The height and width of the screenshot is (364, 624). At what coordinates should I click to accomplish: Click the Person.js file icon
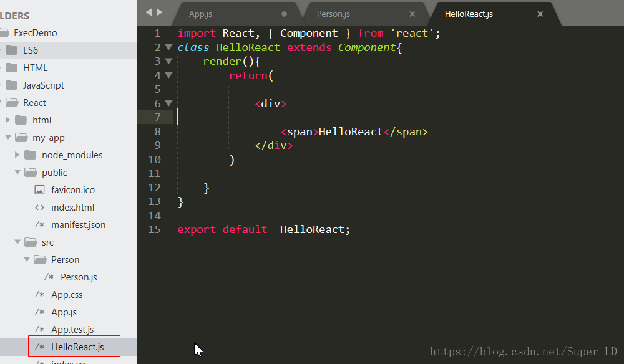point(49,277)
